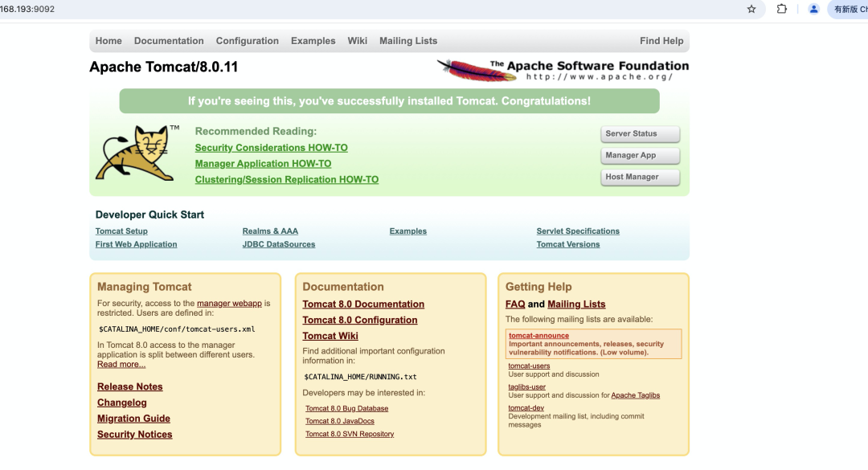Click the Host Manager button
The height and width of the screenshot is (470, 868).
point(640,177)
